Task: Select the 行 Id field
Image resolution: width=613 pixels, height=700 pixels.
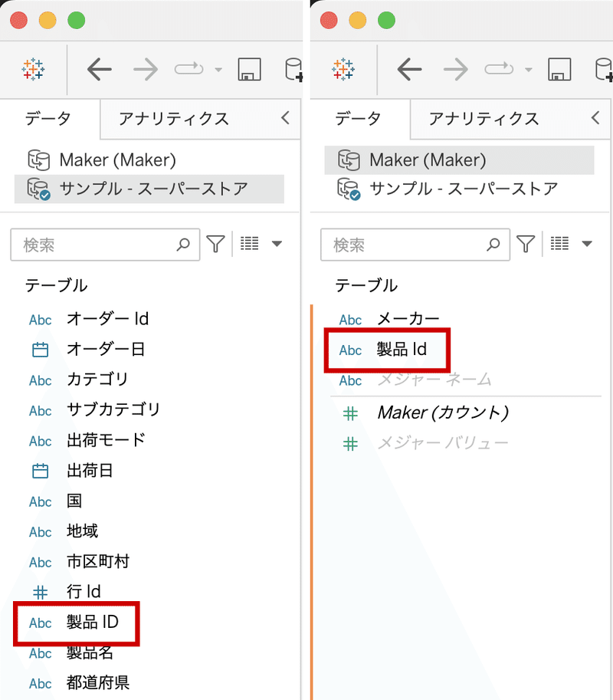Action: [x=84, y=592]
